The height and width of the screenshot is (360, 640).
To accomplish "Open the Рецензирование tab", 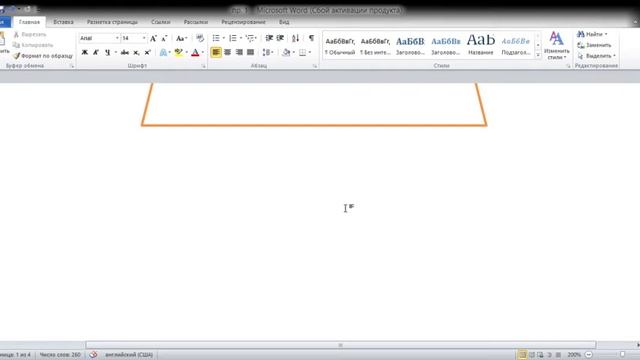I will point(243,22).
